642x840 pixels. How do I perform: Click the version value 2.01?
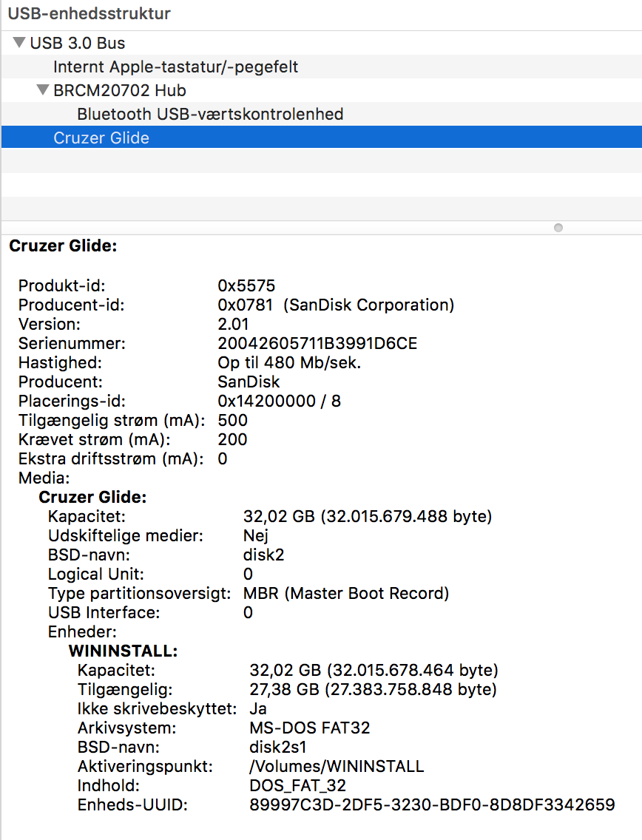point(233,324)
